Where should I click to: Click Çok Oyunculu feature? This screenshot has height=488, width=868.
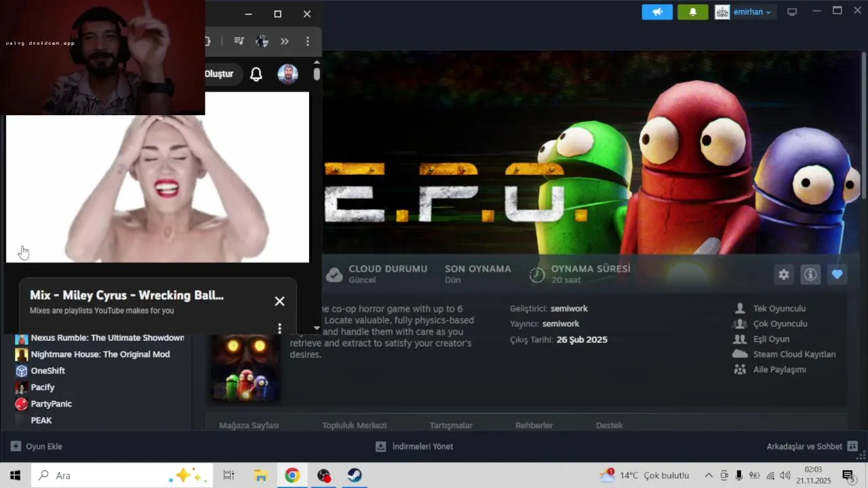[780, 324]
